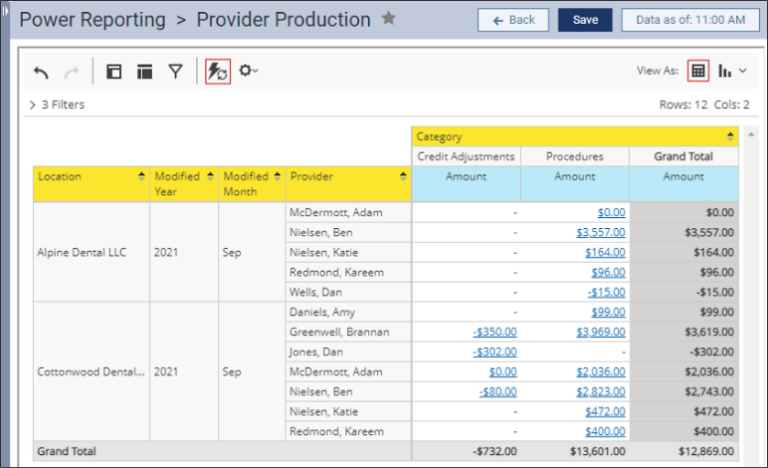Open the report layout panel icon
Viewport: 768px width, 468px height.
click(x=114, y=72)
